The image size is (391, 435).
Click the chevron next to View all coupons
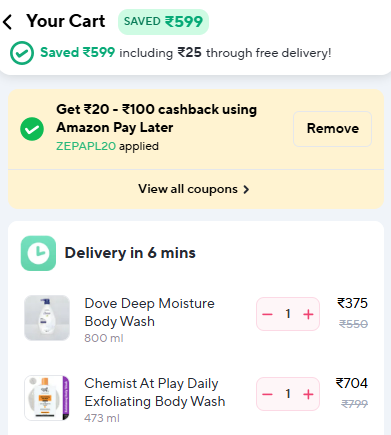click(x=246, y=190)
